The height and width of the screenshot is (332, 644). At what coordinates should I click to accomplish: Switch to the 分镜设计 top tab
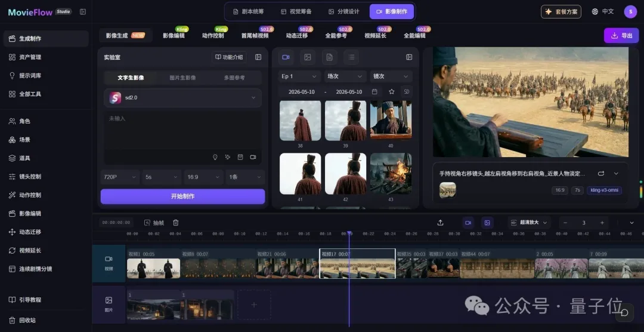(343, 11)
